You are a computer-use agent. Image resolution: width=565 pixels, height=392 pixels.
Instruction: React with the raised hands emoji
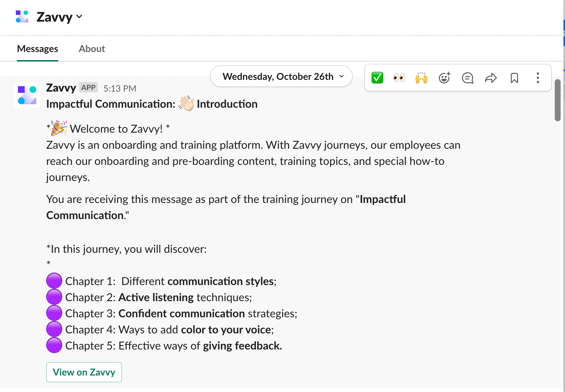click(x=421, y=78)
